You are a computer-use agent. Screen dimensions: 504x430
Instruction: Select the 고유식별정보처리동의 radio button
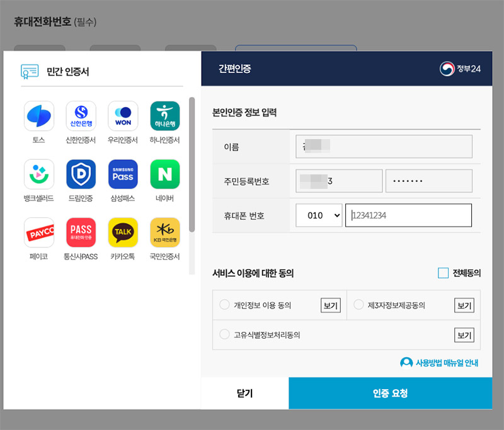224,334
